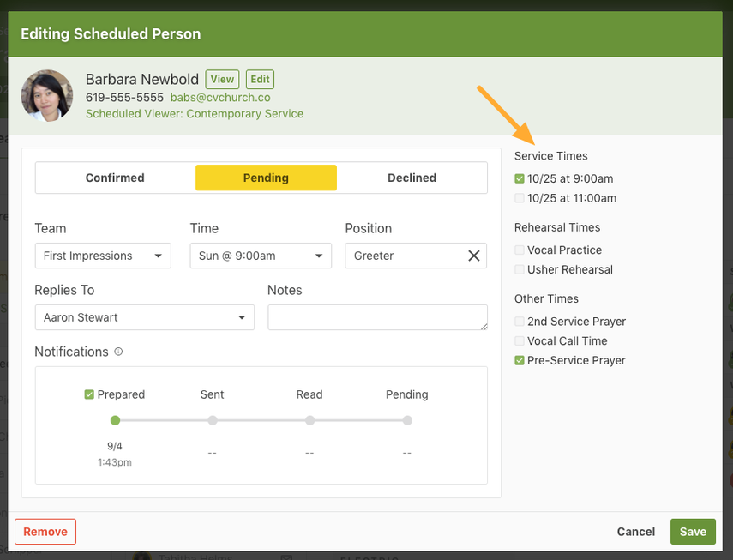733x560 pixels.
Task: Click the final Pending progress dot
Action: 407,420
